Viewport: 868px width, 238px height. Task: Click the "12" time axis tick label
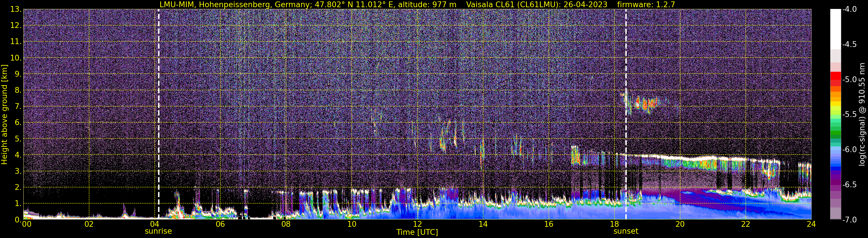click(417, 224)
